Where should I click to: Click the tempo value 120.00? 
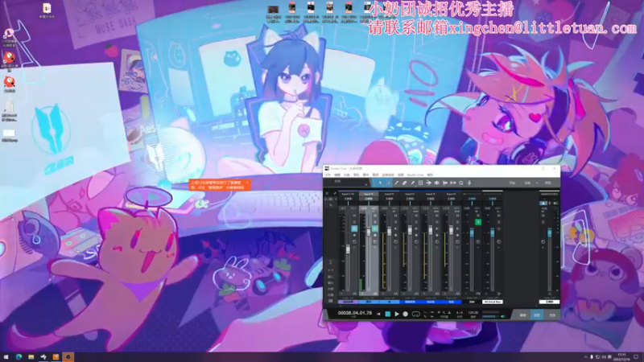[x=473, y=312]
